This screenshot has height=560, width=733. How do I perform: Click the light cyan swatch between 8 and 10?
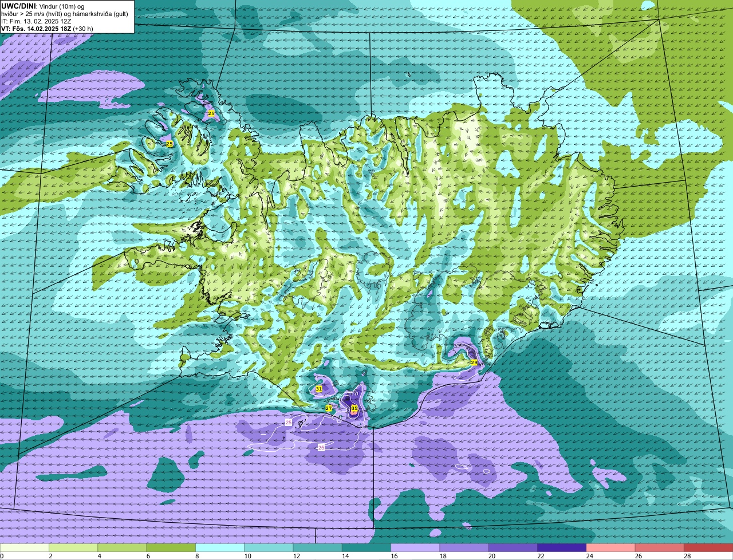(220, 547)
